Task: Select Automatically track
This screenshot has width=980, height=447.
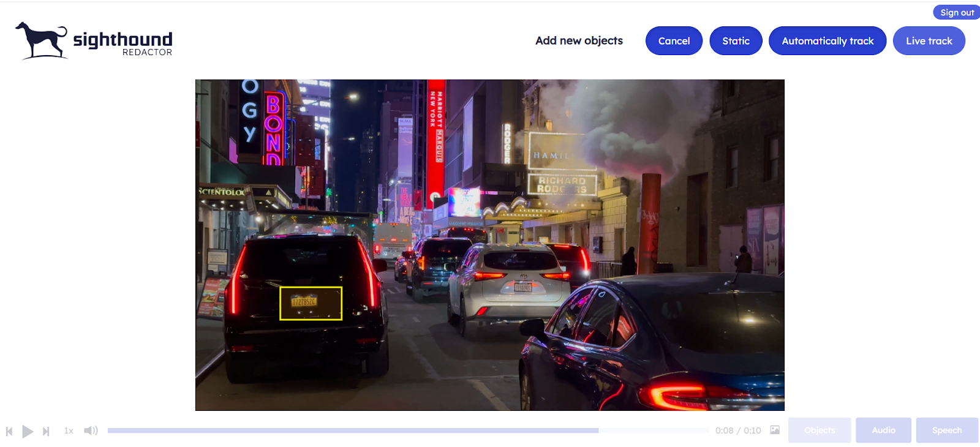Action: tap(827, 41)
